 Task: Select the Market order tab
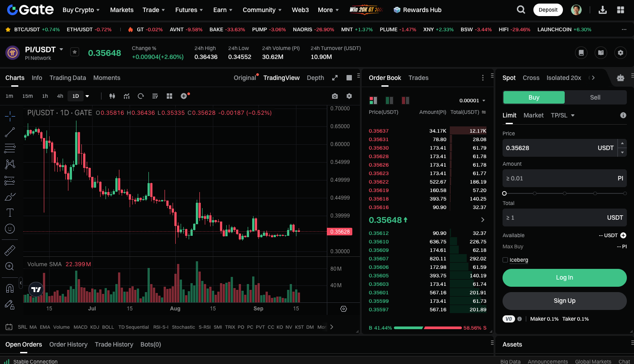[533, 115]
